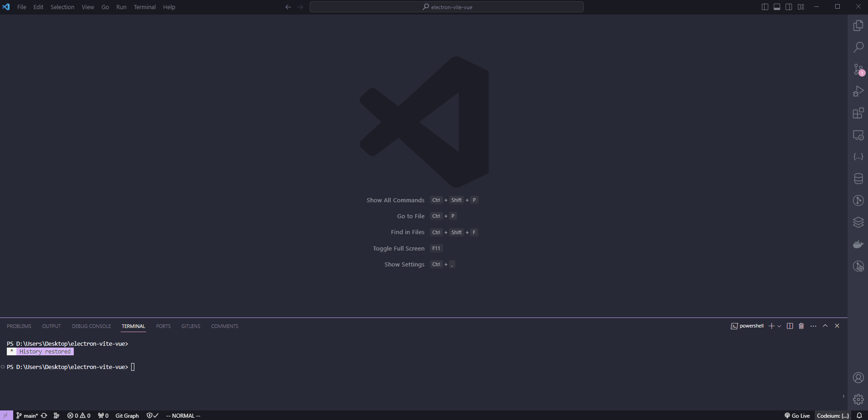The image size is (868, 420).
Task: Switch to the PROBLEMS tab
Action: click(x=19, y=326)
